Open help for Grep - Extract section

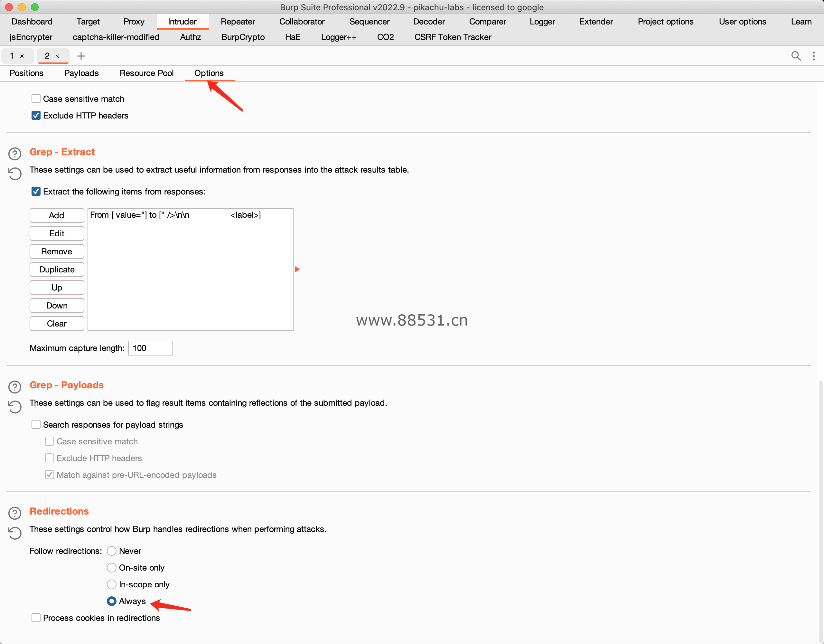15,154
